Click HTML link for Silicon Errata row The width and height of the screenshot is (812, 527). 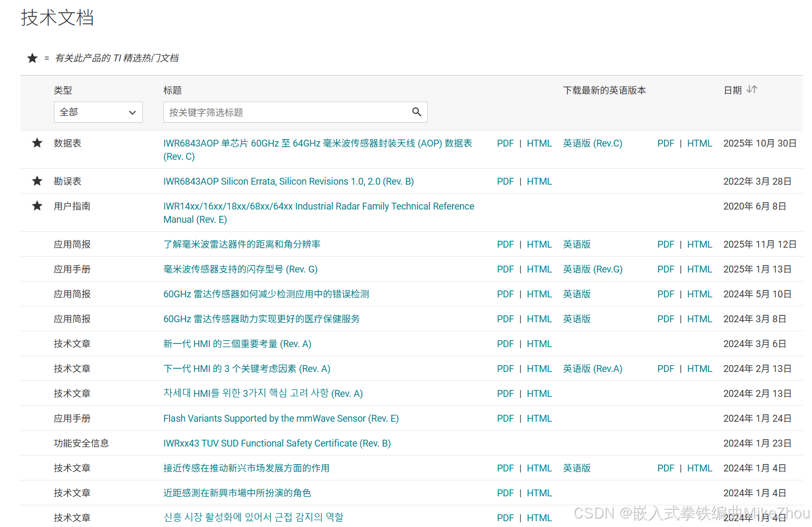(539, 181)
